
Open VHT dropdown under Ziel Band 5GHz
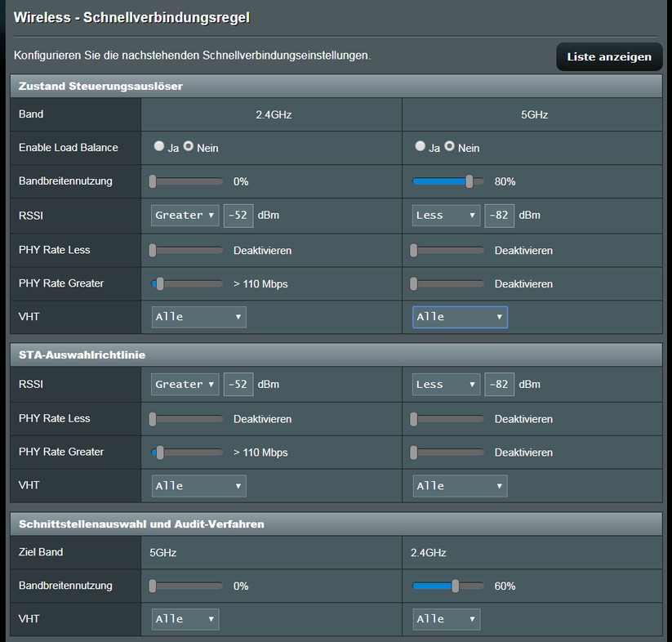(185, 619)
